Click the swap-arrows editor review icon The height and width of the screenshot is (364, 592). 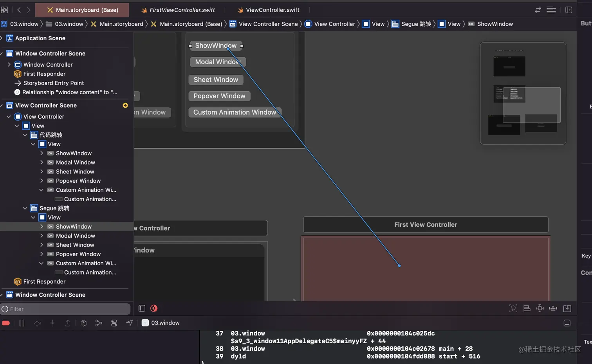click(x=538, y=10)
